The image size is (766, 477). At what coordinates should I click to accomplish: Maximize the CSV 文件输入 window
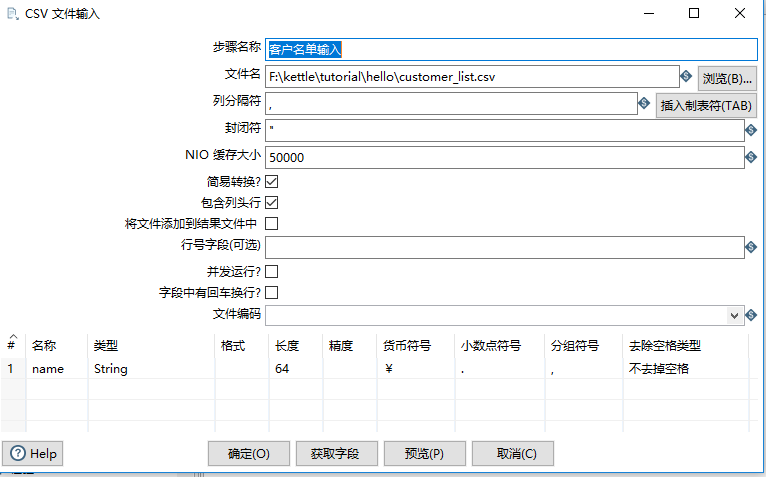pos(694,13)
